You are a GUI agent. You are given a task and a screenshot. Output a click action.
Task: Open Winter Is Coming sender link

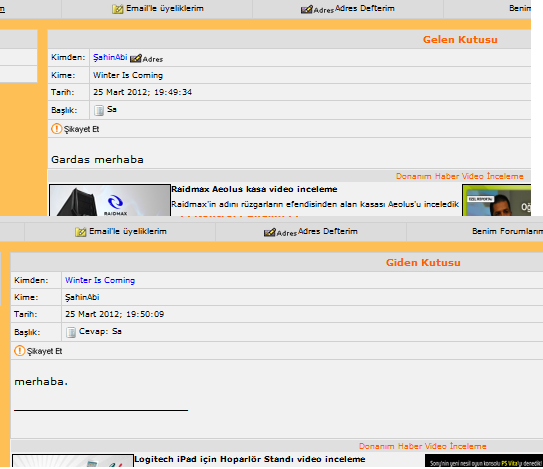click(100, 280)
